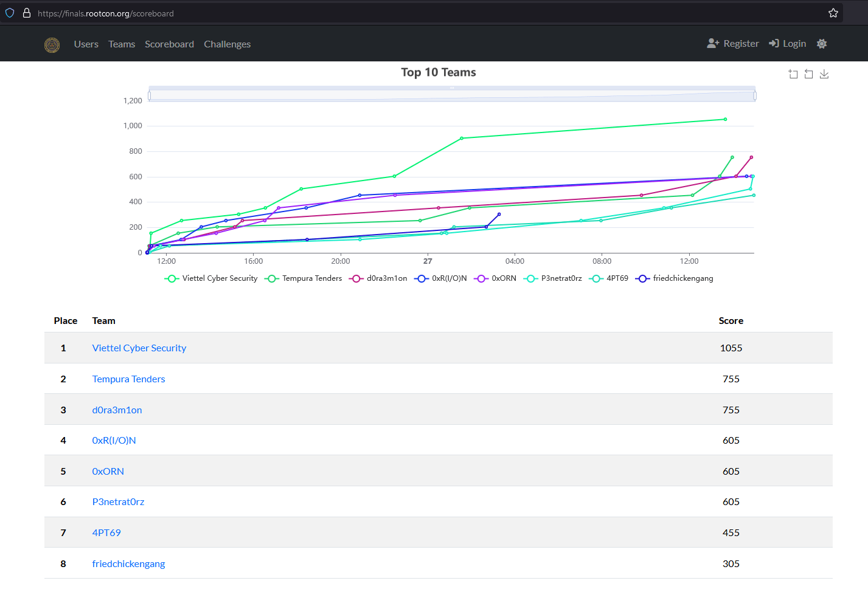Visit 0xORN team page from table
The height and width of the screenshot is (592, 868).
(x=108, y=472)
